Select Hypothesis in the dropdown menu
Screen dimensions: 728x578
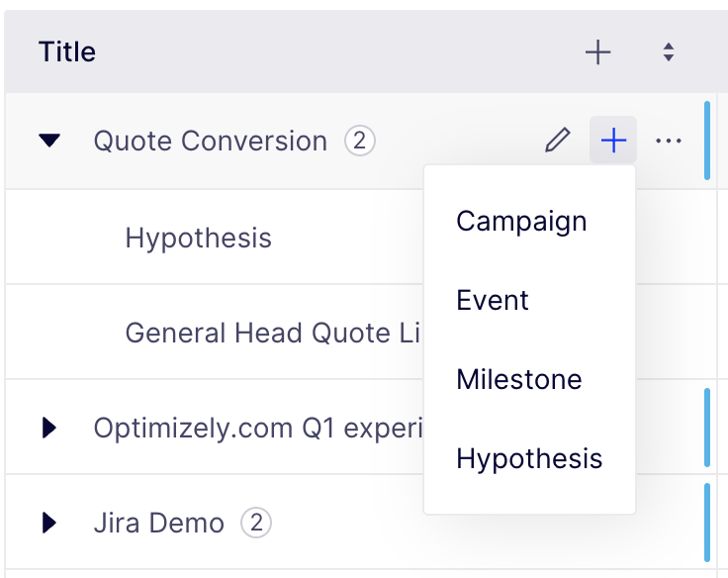click(x=529, y=458)
